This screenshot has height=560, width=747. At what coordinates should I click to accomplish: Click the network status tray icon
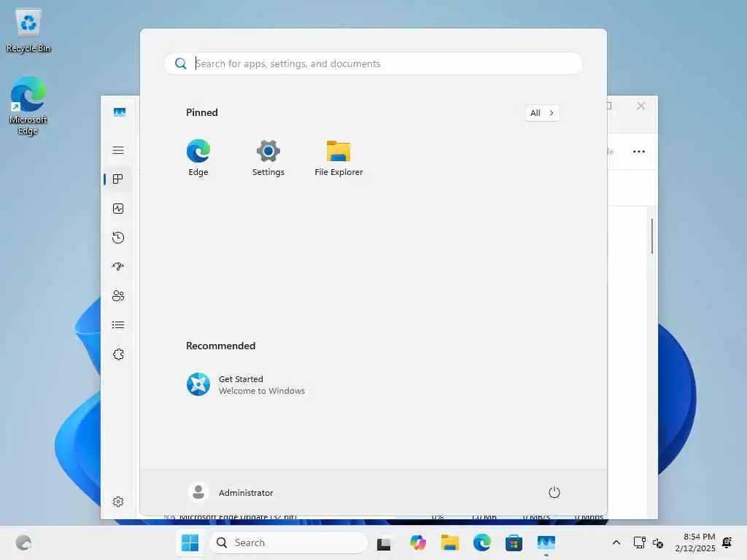pos(639,542)
